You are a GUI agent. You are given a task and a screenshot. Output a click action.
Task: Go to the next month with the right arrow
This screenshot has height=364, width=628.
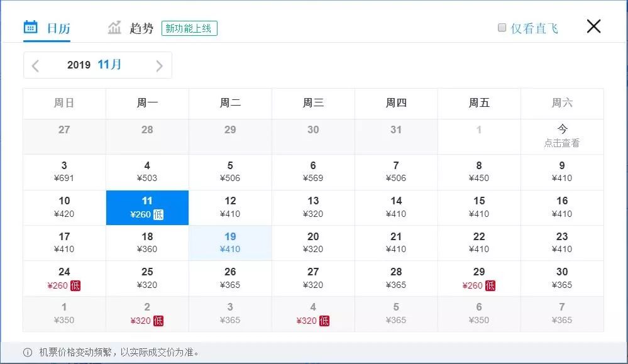pos(159,65)
